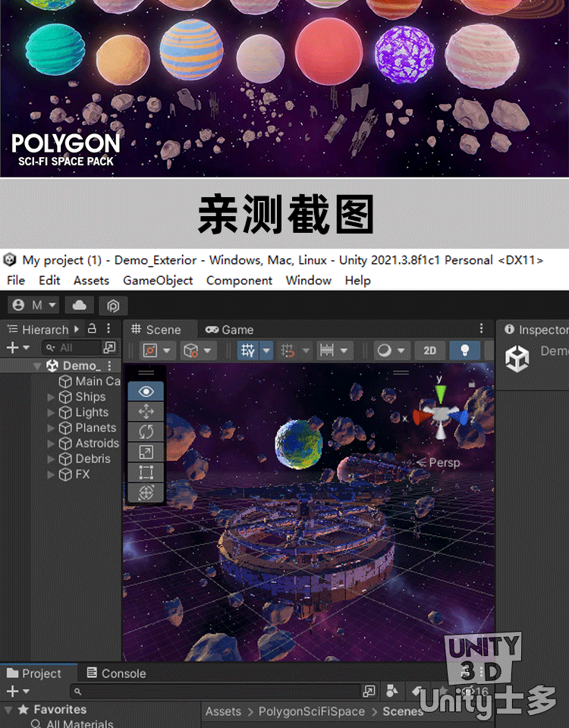Select the View tool eye icon
The width and height of the screenshot is (569, 728).
146,391
